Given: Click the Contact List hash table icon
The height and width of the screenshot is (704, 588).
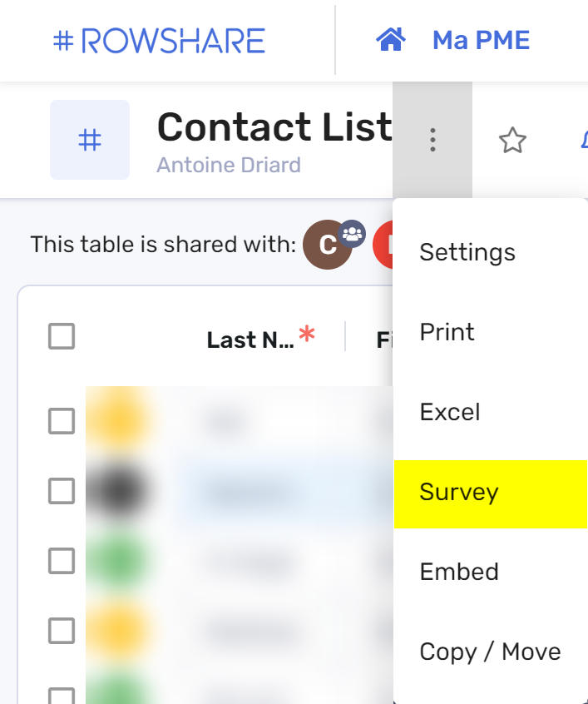Looking at the screenshot, I should coord(90,140).
